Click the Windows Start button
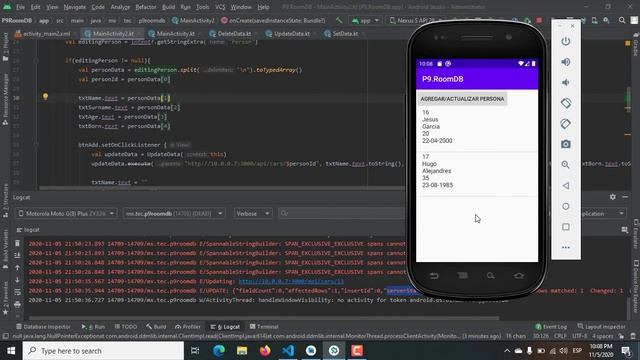Viewport: 640px width, 360px height. (11, 351)
